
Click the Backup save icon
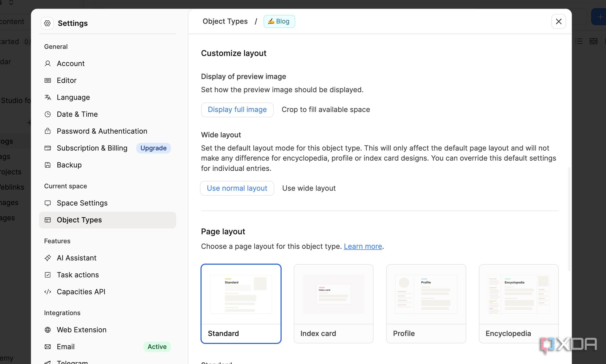pyautogui.click(x=48, y=165)
